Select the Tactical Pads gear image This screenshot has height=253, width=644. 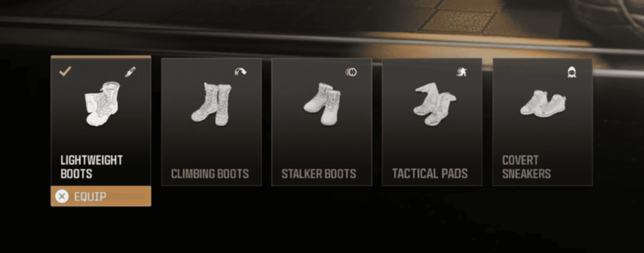pos(435,104)
